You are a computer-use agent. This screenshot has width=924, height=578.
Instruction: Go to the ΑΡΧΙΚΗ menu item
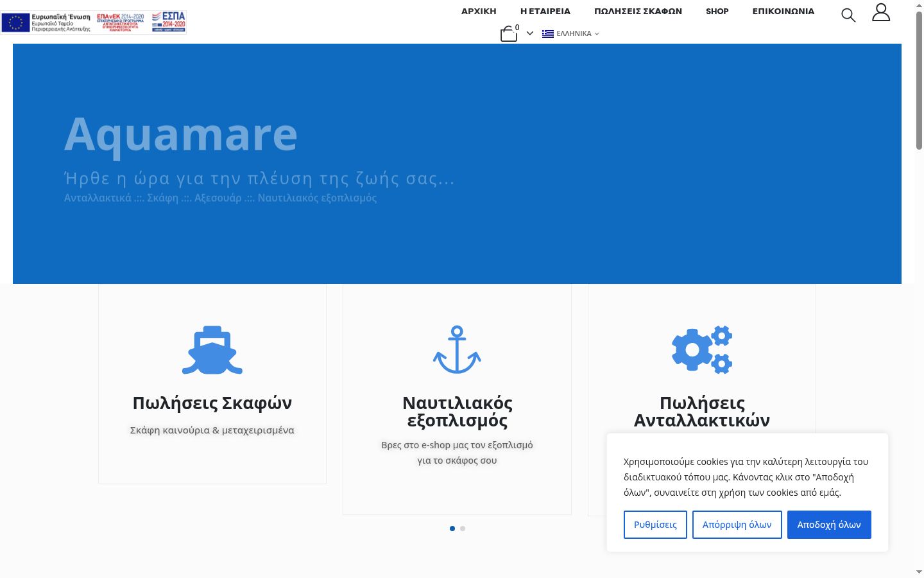479,11
